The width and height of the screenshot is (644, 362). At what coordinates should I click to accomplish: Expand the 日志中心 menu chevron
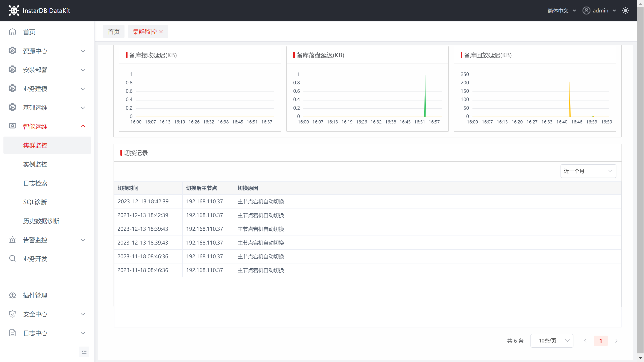(83, 333)
